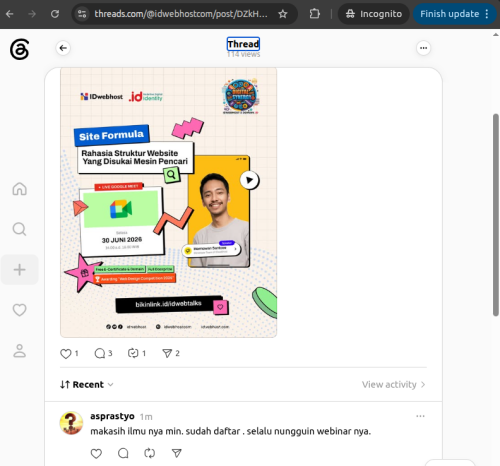Screen dimensions: 500x466
Task: Create a new thread with plus button
Action: pos(19,269)
